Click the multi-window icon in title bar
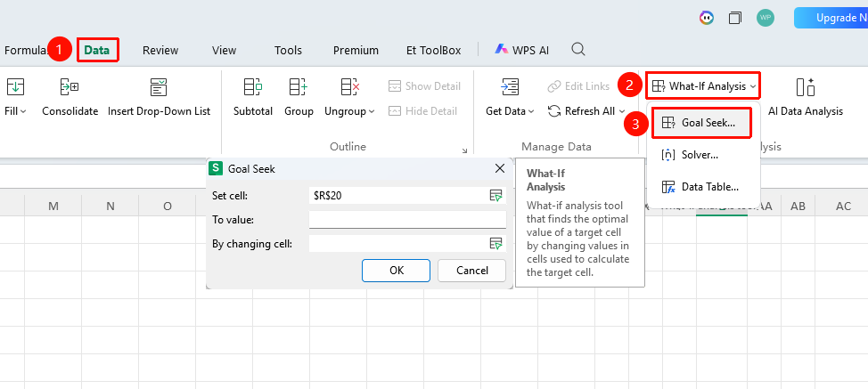 (735, 18)
